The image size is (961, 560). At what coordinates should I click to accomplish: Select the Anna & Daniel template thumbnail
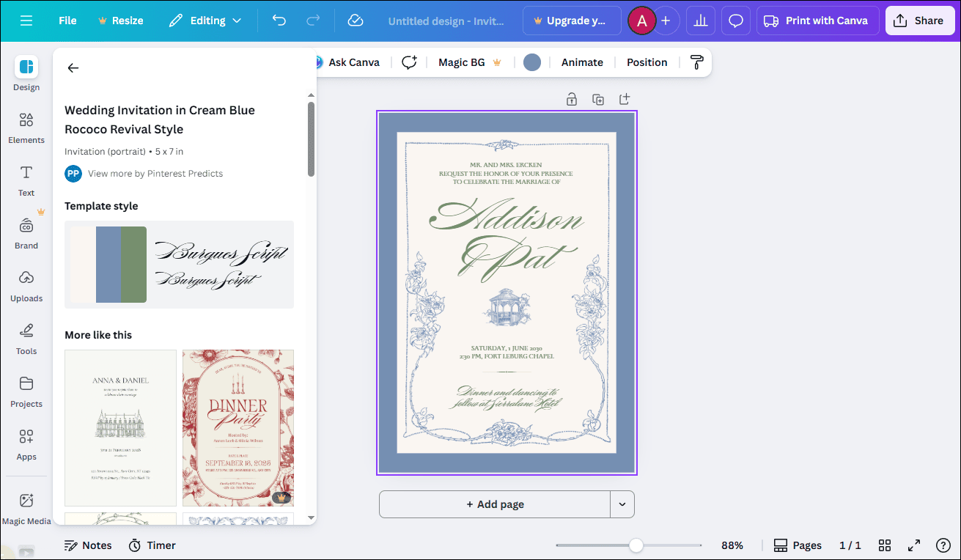coord(120,428)
